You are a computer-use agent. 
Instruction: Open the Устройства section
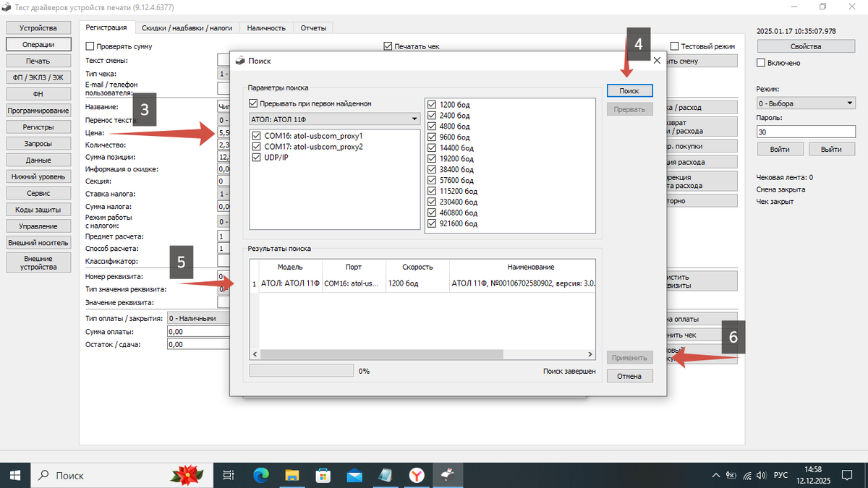[x=38, y=28]
